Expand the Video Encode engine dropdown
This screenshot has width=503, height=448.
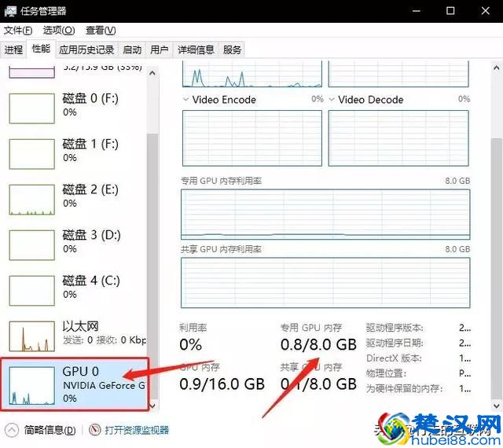pos(185,99)
